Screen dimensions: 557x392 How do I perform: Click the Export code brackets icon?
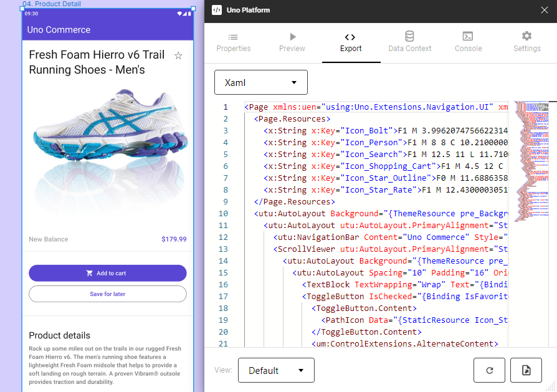350,37
